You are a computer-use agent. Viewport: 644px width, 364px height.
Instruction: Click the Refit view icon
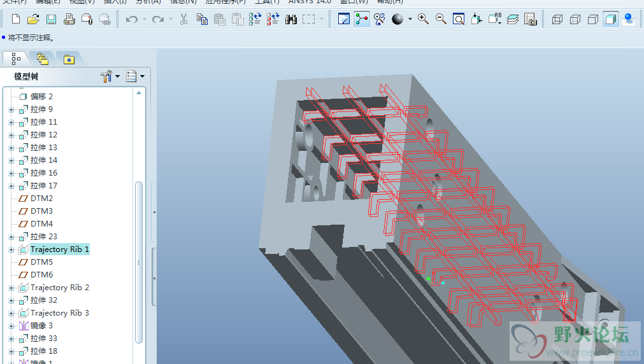point(459,20)
